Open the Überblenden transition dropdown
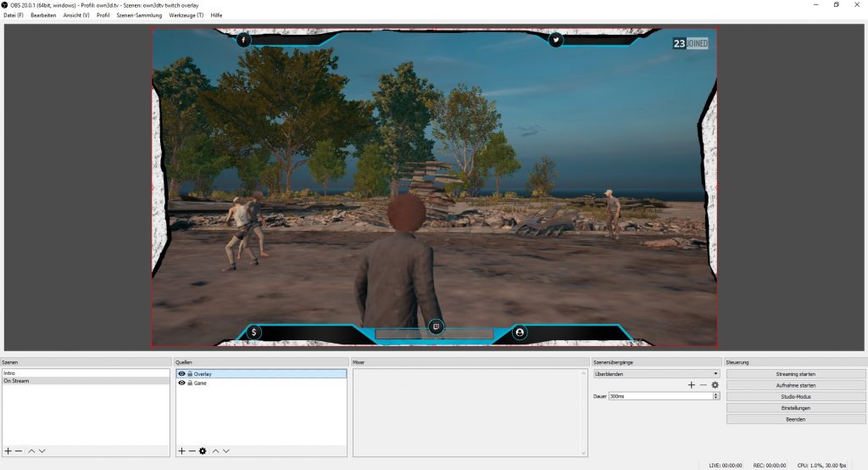 tap(656, 373)
